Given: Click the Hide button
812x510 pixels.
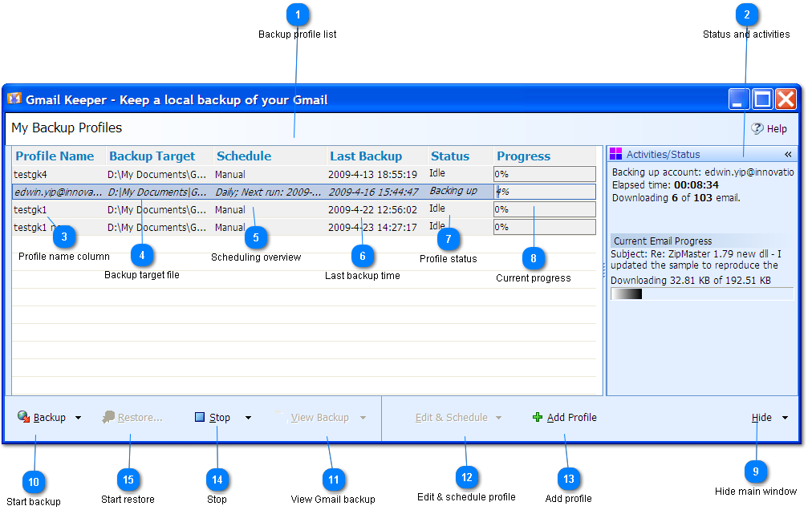Looking at the screenshot, I should point(761,417).
